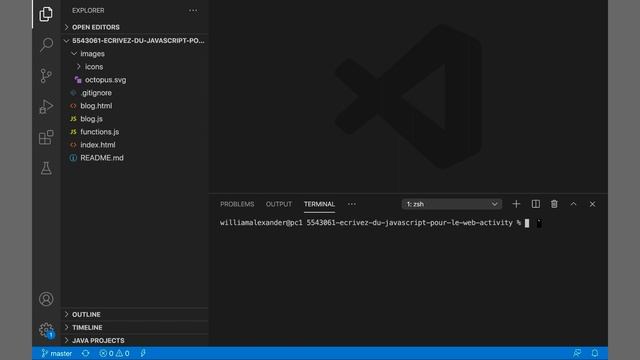Screen dimensions: 640x360
Task: Open octopus.svg file
Action: click(135, 80)
